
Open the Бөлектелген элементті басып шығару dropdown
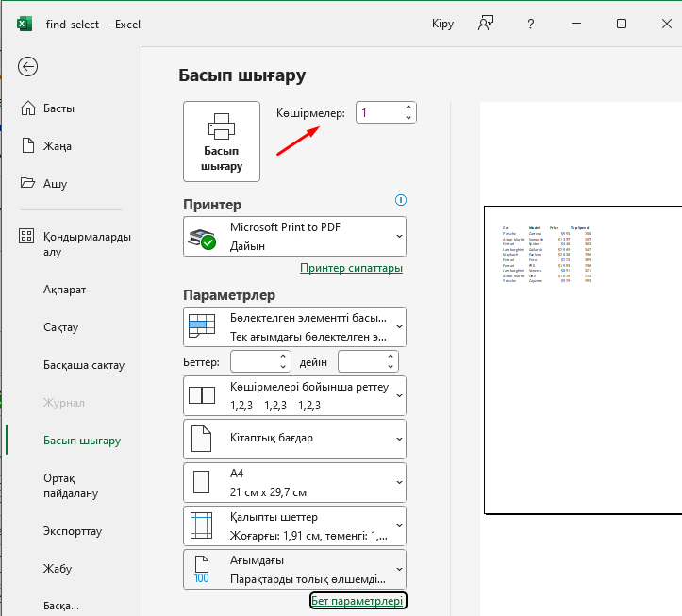click(295, 326)
